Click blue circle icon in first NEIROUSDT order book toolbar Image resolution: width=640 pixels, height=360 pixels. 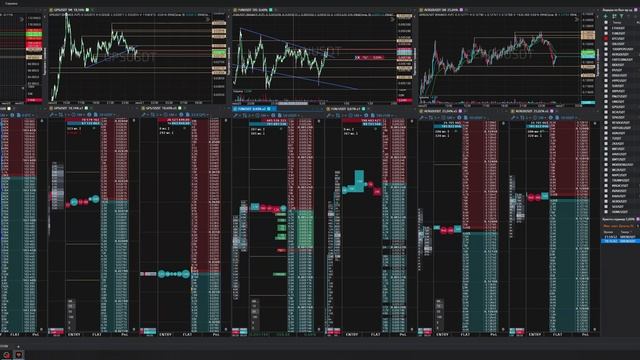[x=459, y=118]
